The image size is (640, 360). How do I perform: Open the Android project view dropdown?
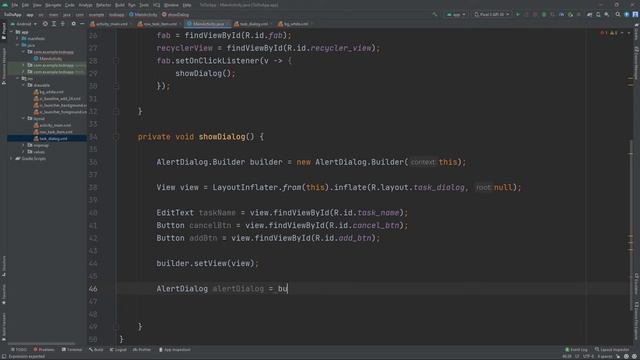pyautogui.click(x=24, y=24)
